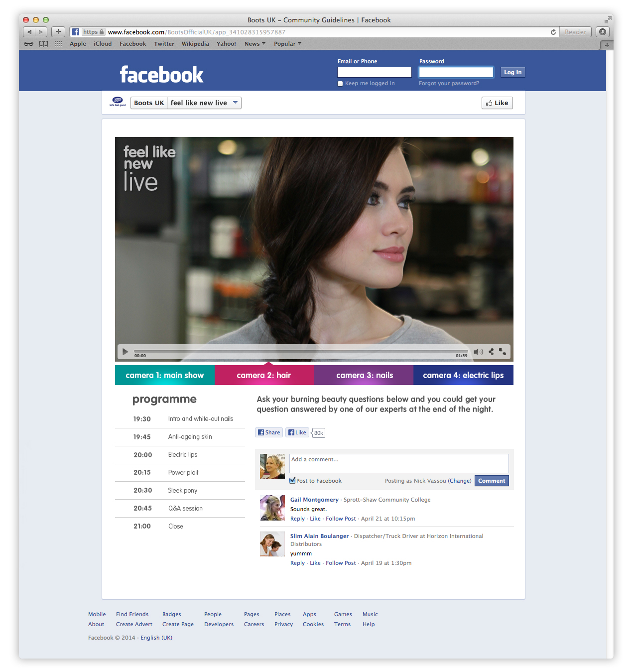
Task: Open the Yahoo! bookmark
Action: pyautogui.click(x=226, y=44)
